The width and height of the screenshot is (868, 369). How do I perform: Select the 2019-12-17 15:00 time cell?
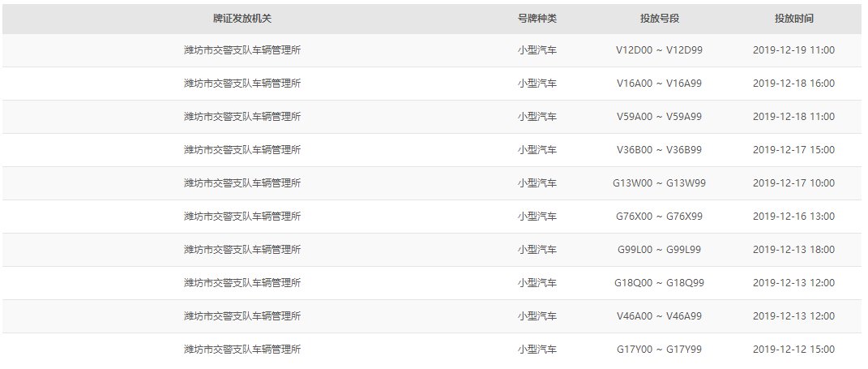pos(793,150)
